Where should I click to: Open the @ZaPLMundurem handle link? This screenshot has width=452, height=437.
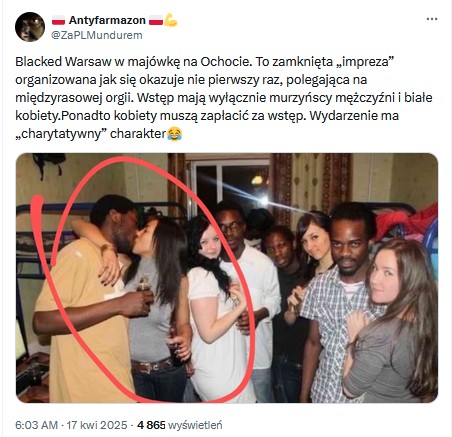(97, 35)
